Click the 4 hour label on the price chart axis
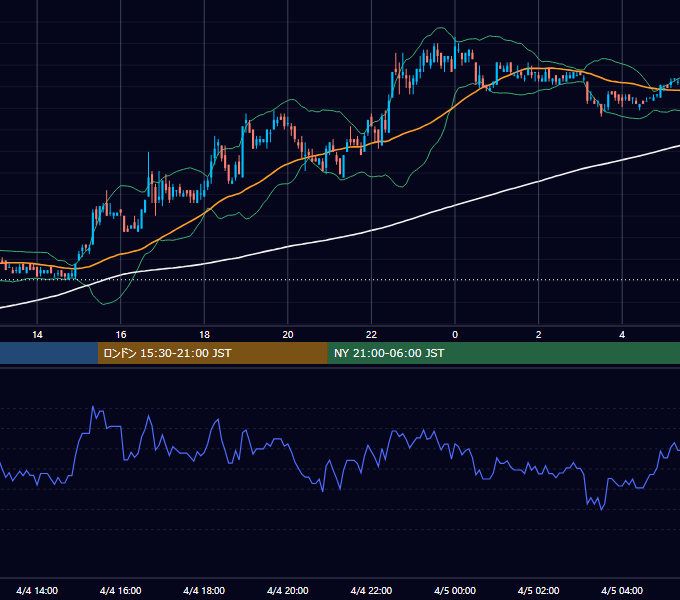Image resolution: width=680 pixels, height=600 pixels. (622, 335)
